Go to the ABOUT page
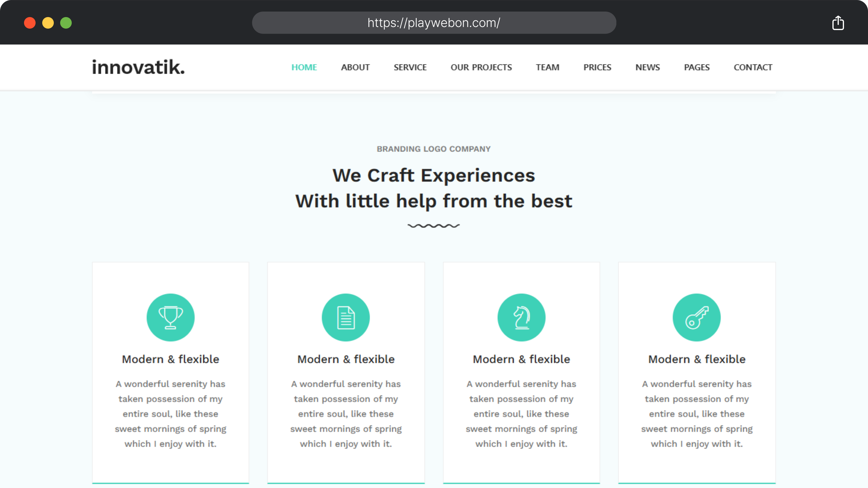This screenshot has height=488, width=868. point(355,67)
